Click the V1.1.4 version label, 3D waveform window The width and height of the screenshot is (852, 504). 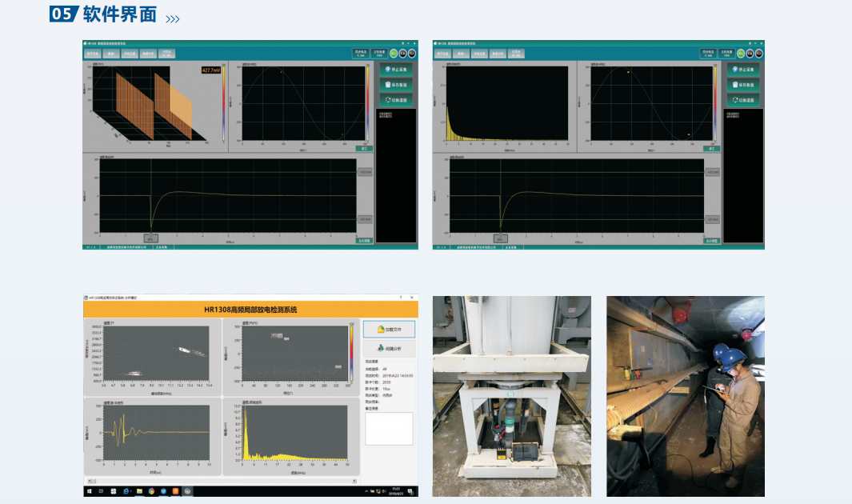pyautogui.click(x=90, y=247)
